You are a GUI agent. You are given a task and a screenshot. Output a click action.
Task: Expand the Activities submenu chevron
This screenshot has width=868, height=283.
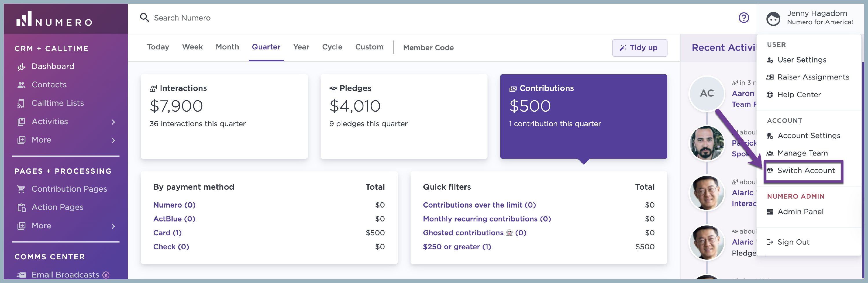coord(113,122)
